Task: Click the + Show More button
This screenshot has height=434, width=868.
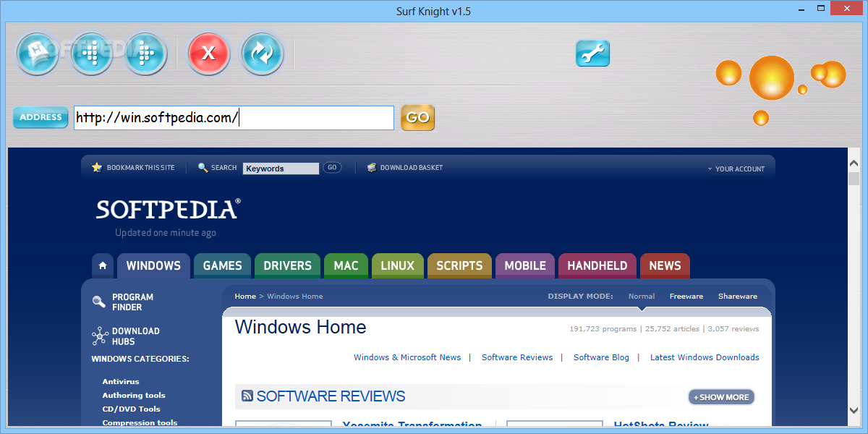Action: (x=721, y=397)
